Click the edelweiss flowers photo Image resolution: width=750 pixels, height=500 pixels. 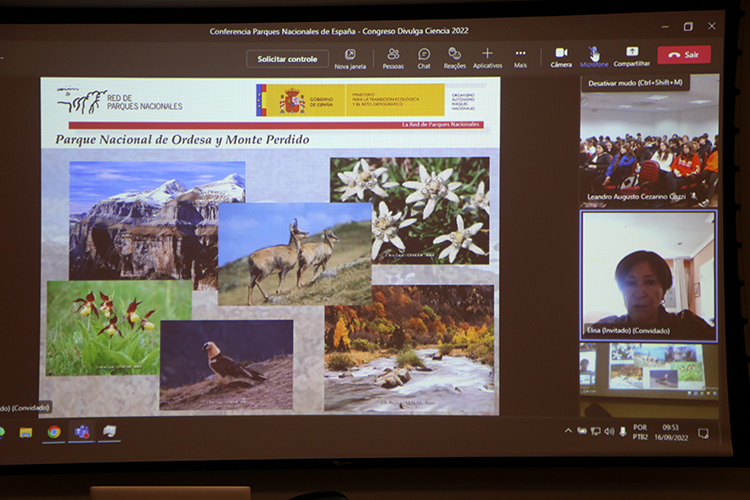pyautogui.click(x=409, y=211)
